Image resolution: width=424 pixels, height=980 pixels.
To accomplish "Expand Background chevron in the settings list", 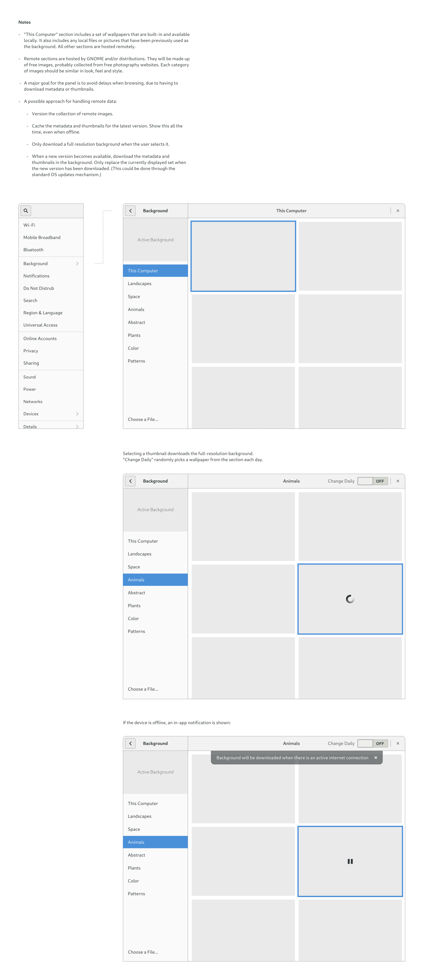I will pos(77,264).
